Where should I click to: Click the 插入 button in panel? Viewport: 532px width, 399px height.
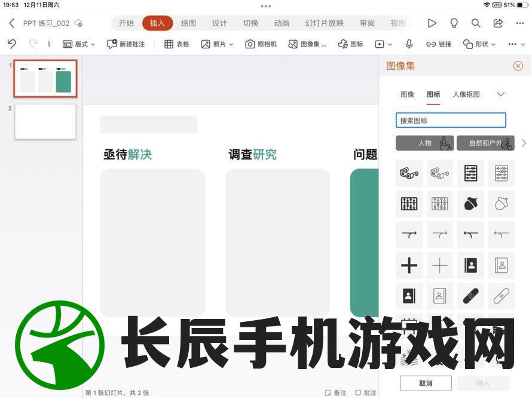483,383
